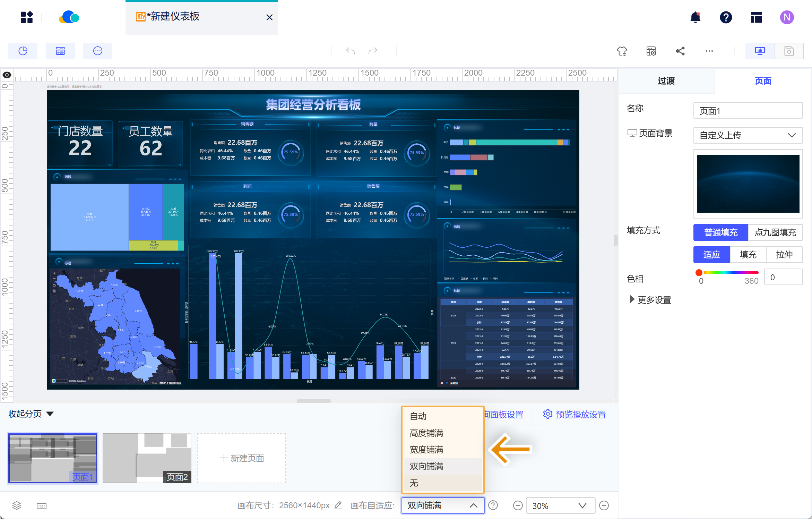Click the 色相 hue slider handle
The width and height of the screenshot is (812, 519).
pos(699,273)
